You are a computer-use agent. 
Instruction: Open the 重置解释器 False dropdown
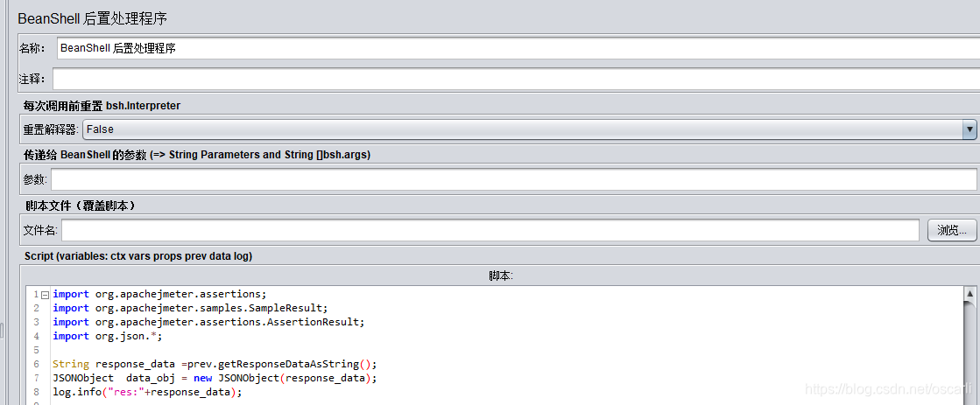pos(529,129)
